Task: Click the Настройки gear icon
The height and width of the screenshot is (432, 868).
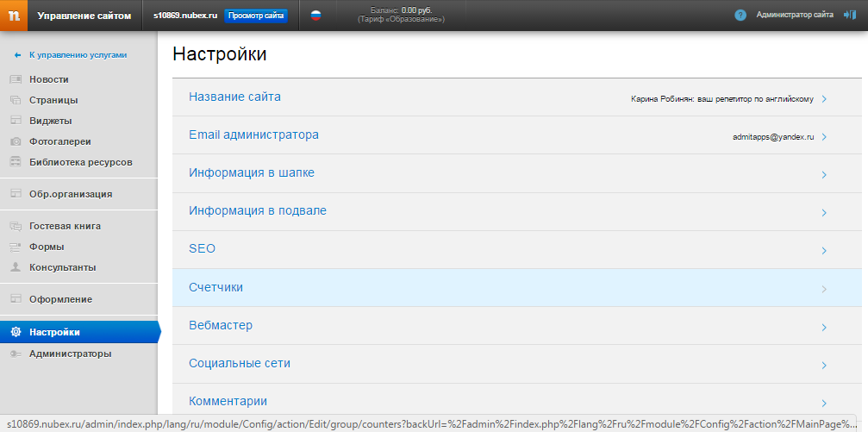Action: (16, 332)
